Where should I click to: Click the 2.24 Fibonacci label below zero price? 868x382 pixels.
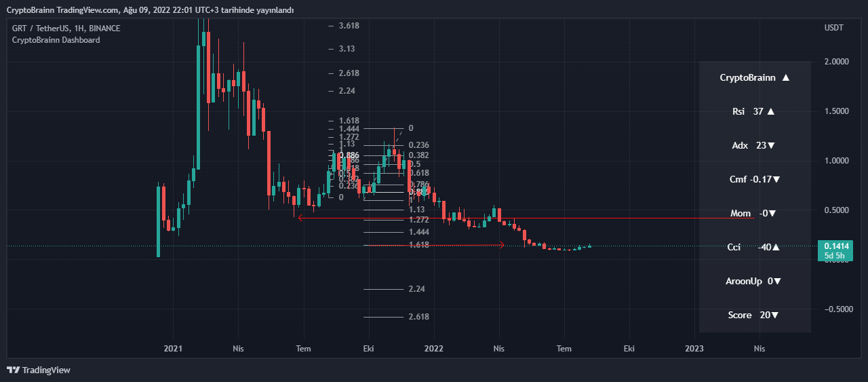(417, 289)
